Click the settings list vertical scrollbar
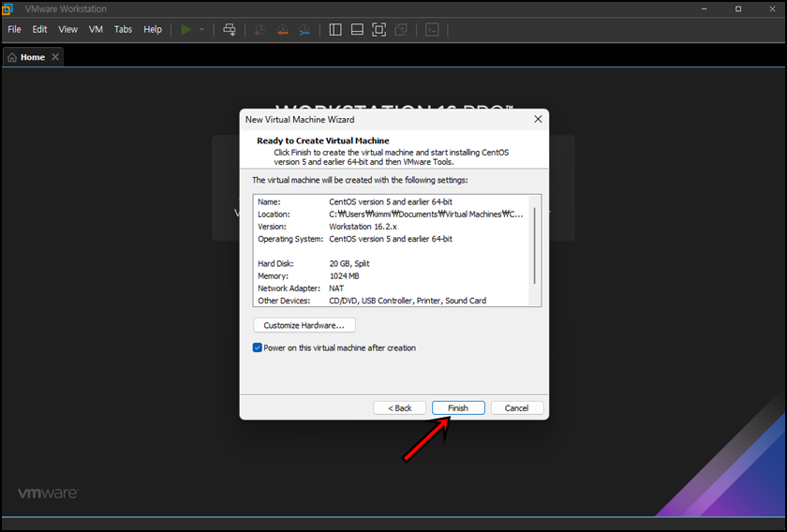787x532 pixels. coord(535,246)
